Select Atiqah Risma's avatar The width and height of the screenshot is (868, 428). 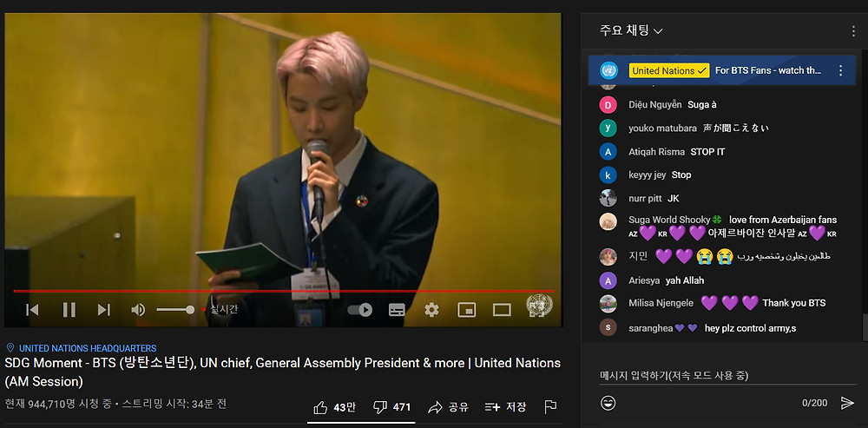[x=608, y=152]
